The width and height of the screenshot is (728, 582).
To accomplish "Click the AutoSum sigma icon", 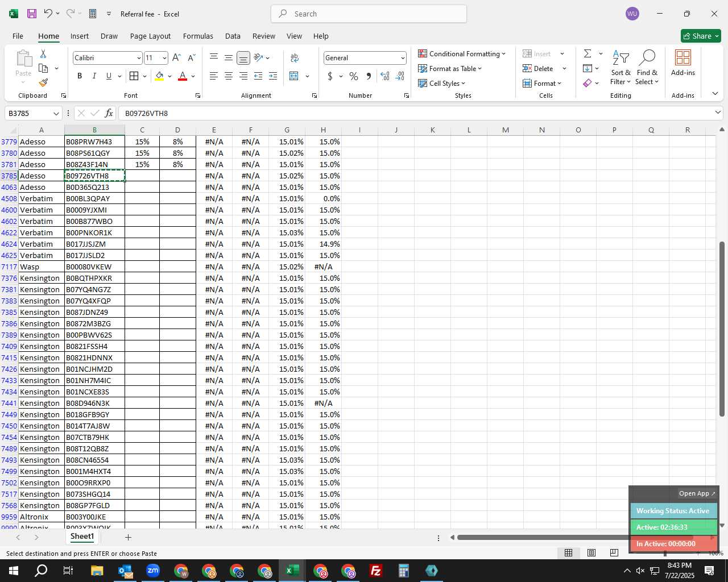I will tap(588, 53).
